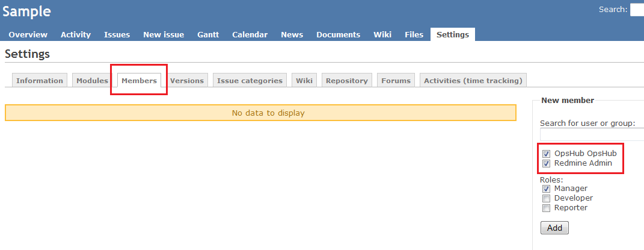Open the Gantt chart page
The height and width of the screenshot is (250, 644).
coord(208,34)
